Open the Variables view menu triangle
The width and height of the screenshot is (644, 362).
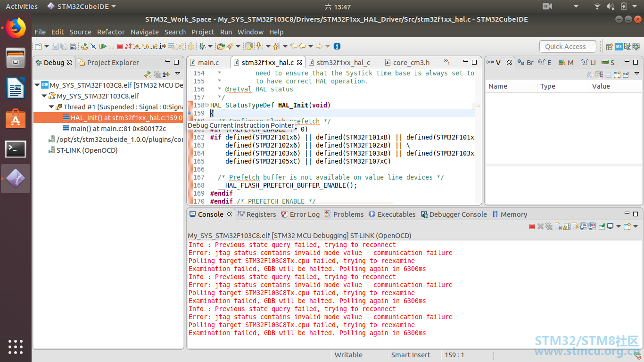pyautogui.click(x=637, y=74)
